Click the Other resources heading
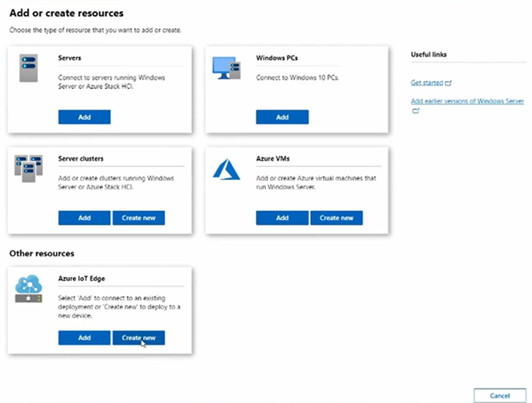 42,254
